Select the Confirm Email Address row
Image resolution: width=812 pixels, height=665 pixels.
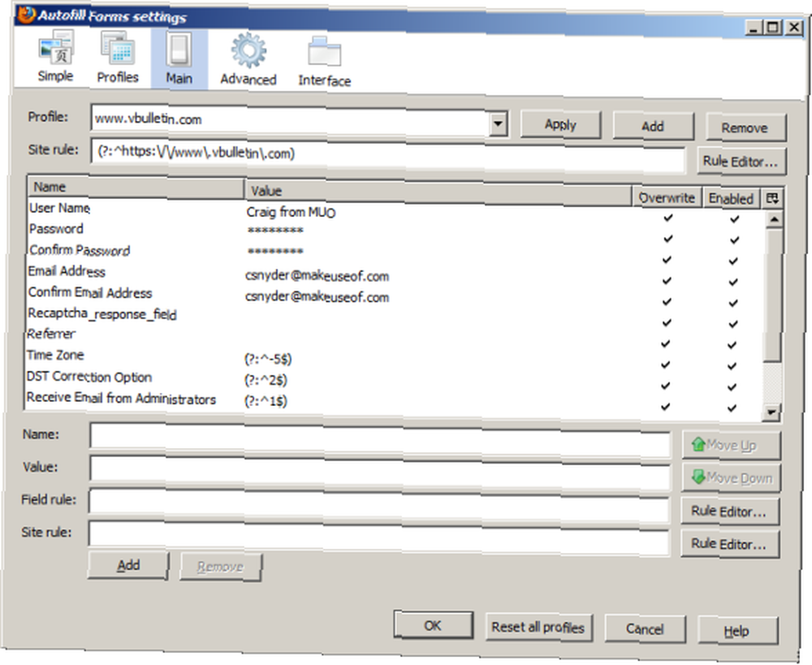(395, 296)
